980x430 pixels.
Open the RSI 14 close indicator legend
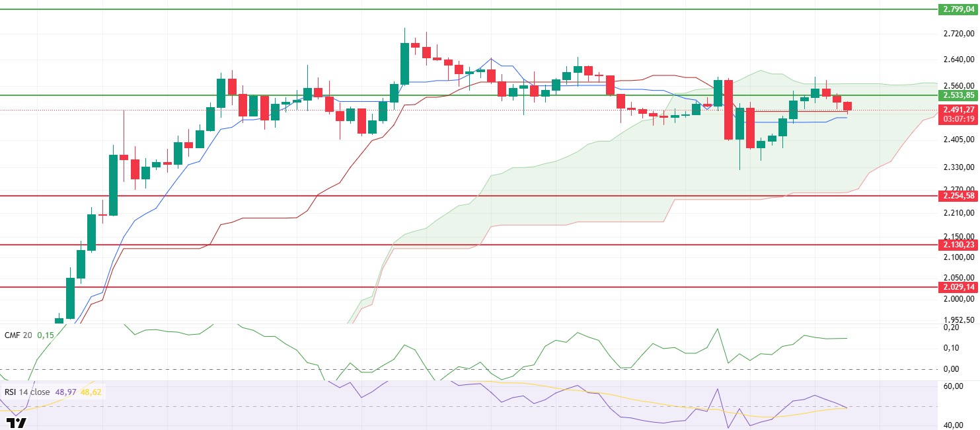(27, 392)
